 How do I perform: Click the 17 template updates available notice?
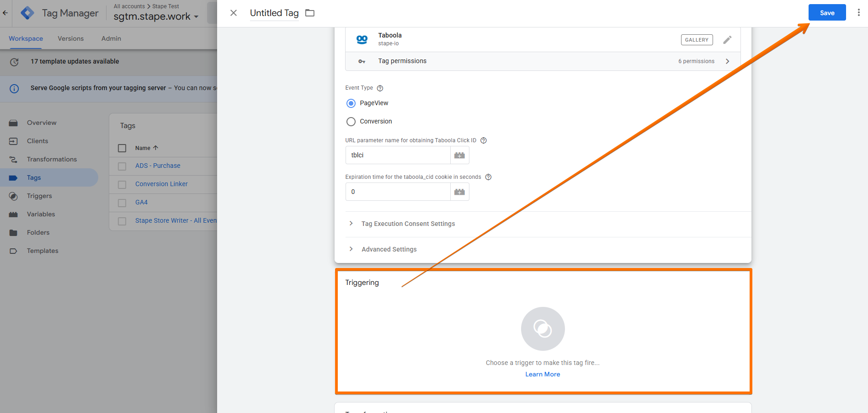pyautogui.click(x=75, y=61)
